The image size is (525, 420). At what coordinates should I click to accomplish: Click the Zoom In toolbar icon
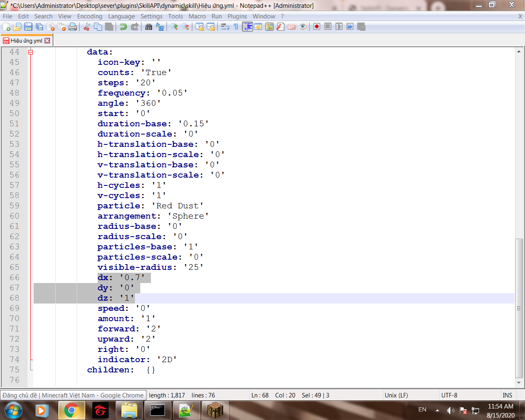coord(174,27)
